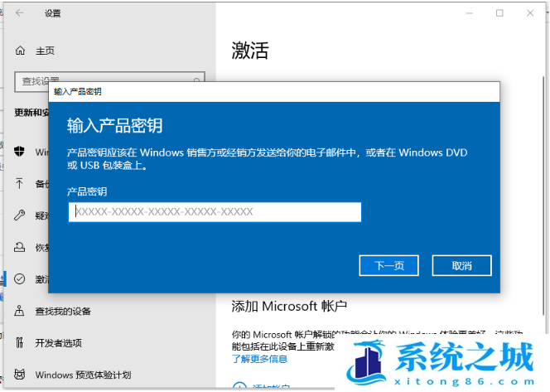Open the Recovery icon in sidebar

point(19,247)
